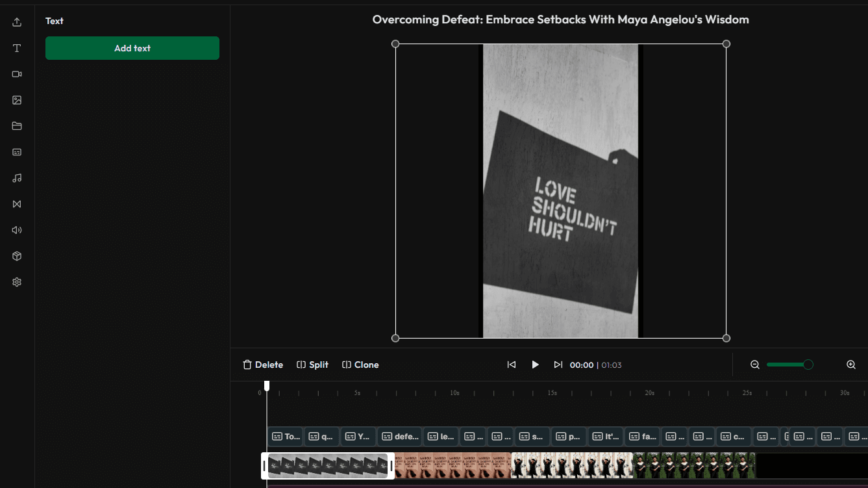868x488 pixels.
Task: Open the Elements panel
Action: 16,255
